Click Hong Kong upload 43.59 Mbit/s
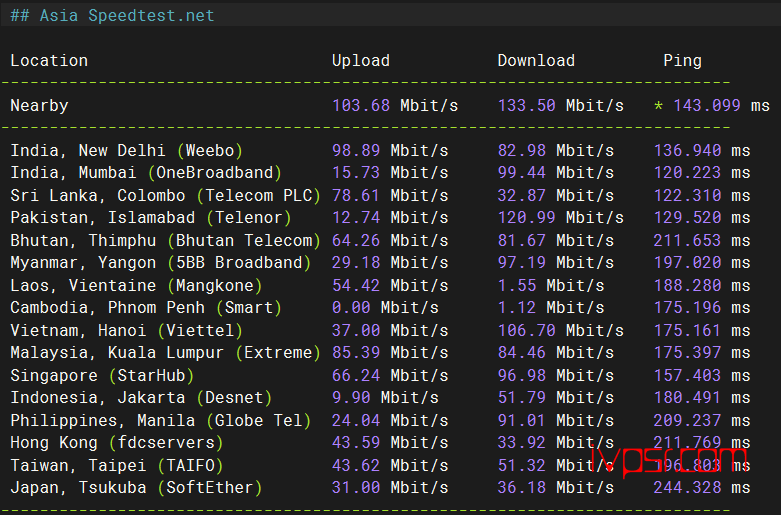781x515 pixels. pyautogui.click(x=390, y=442)
